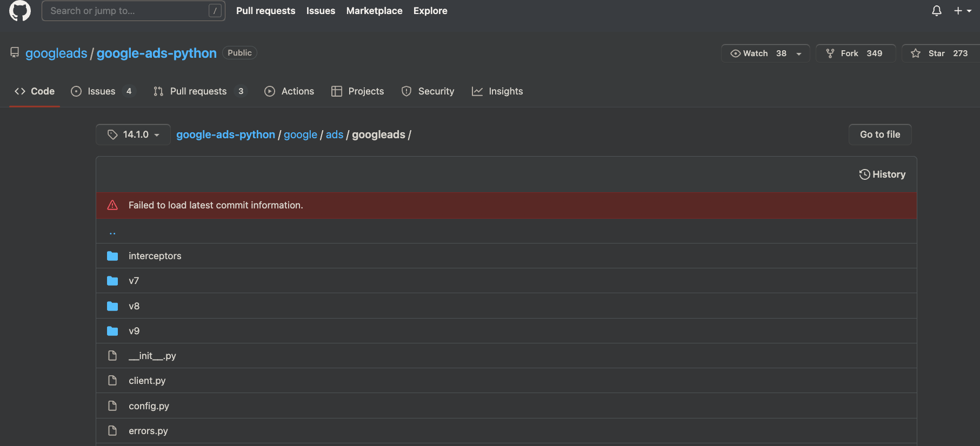Expand the Watch options caret
The height and width of the screenshot is (446, 980).
[799, 53]
